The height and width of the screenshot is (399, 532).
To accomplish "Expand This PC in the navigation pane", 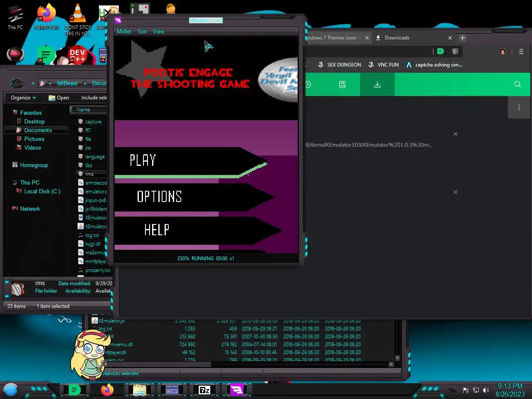I will [30, 182].
